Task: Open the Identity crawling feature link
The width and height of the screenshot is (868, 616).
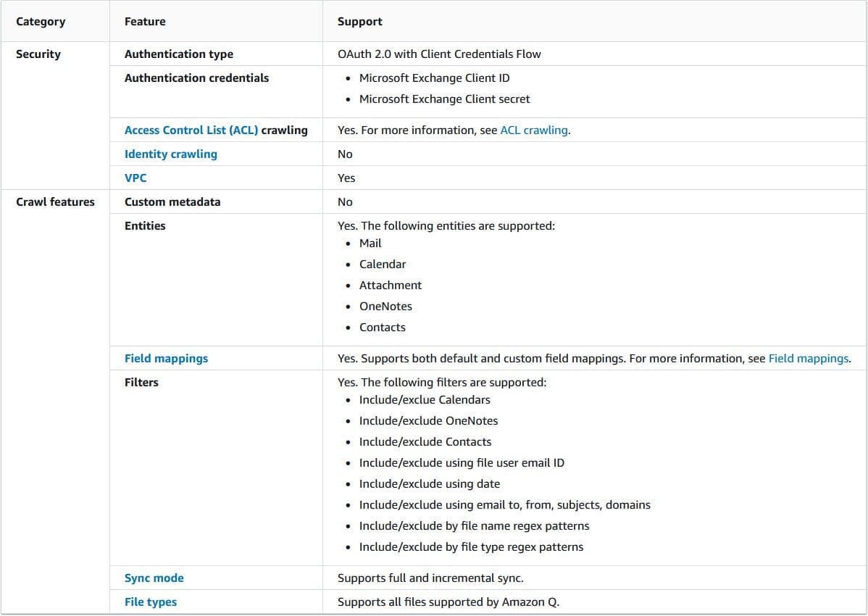Action: 171,154
